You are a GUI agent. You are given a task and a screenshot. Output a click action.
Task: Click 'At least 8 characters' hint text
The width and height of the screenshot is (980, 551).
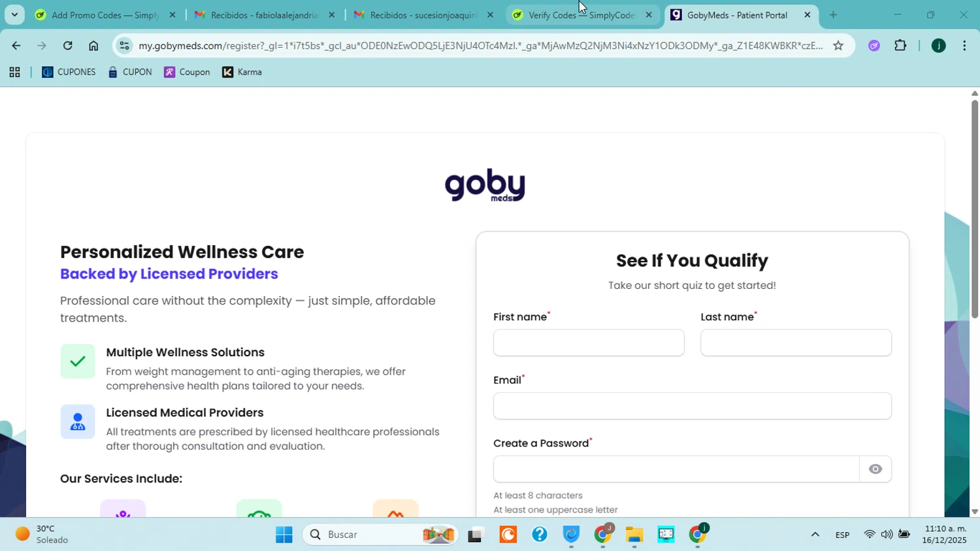coord(538,495)
